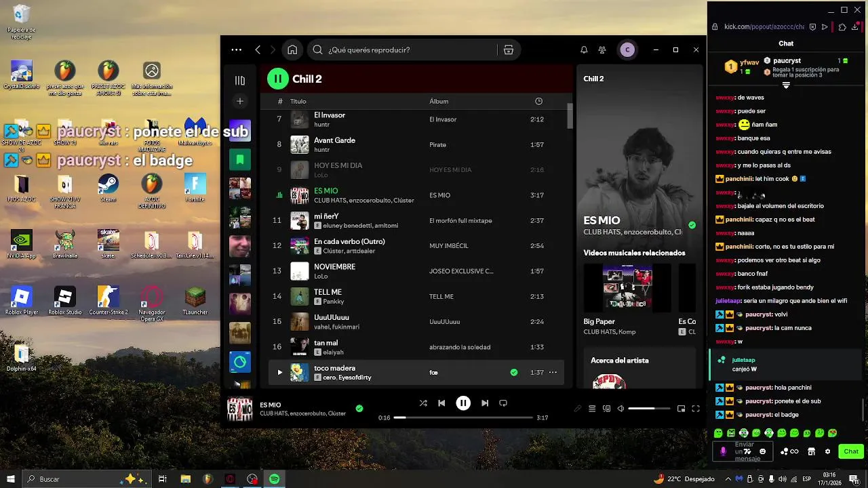868x488 pixels.
Task: Switch Spotify to fullscreen view
Action: pyautogui.click(x=696, y=409)
